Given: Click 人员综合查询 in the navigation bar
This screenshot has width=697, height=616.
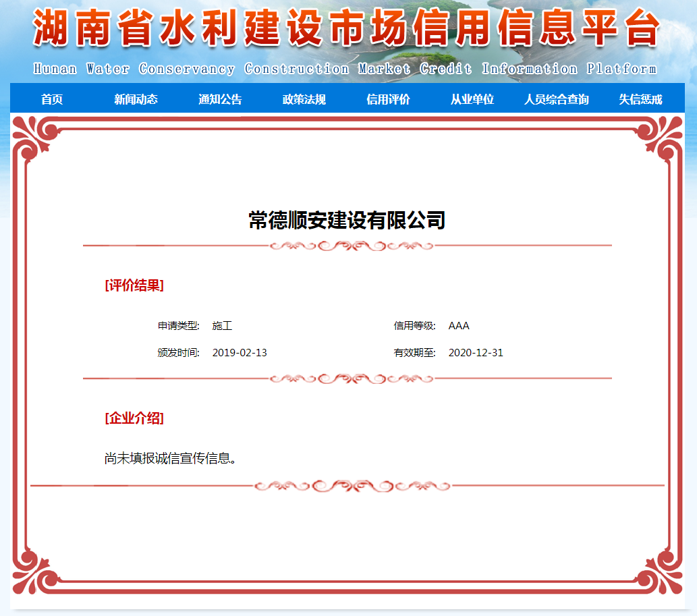Looking at the screenshot, I should 556,99.
